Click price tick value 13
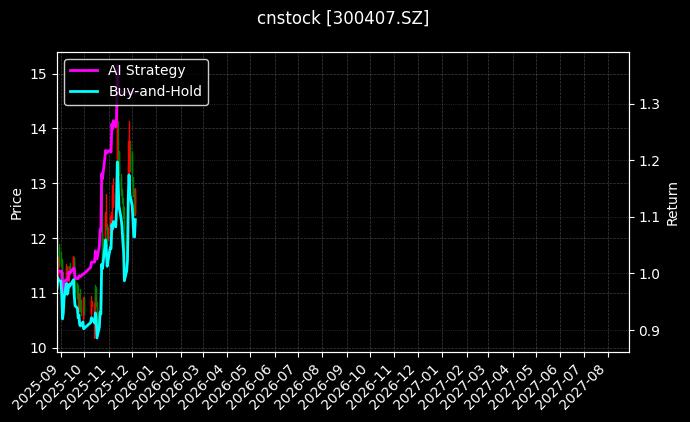The width and height of the screenshot is (690, 422). [39, 184]
